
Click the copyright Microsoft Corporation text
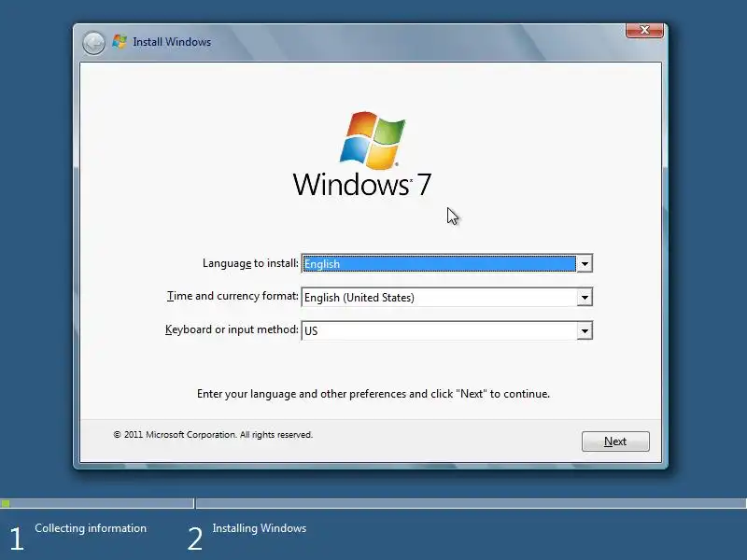tap(213, 435)
